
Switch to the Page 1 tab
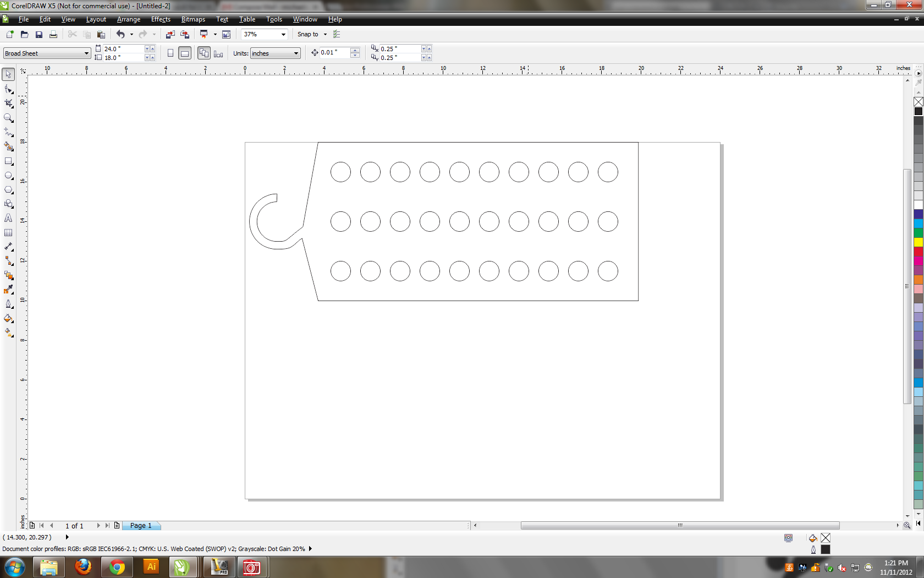[141, 526]
